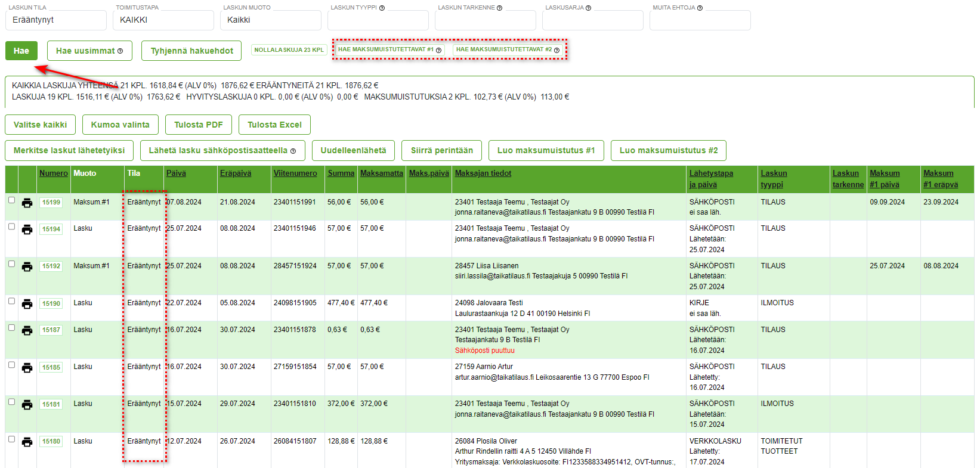Viewport: 980px width, 468px height.
Task: Print invoice 15187 via printer icon
Action: pyautogui.click(x=27, y=331)
